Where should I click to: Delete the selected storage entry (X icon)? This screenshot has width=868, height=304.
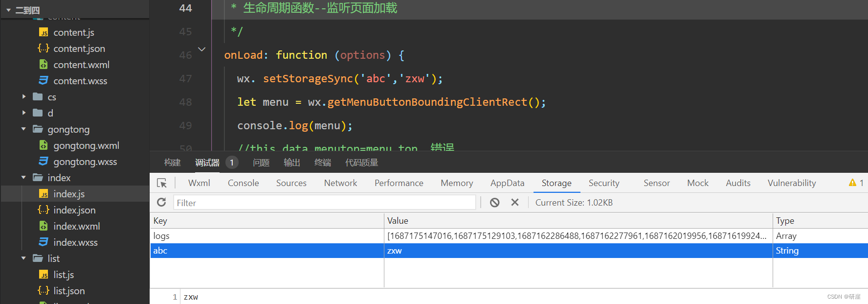515,202
